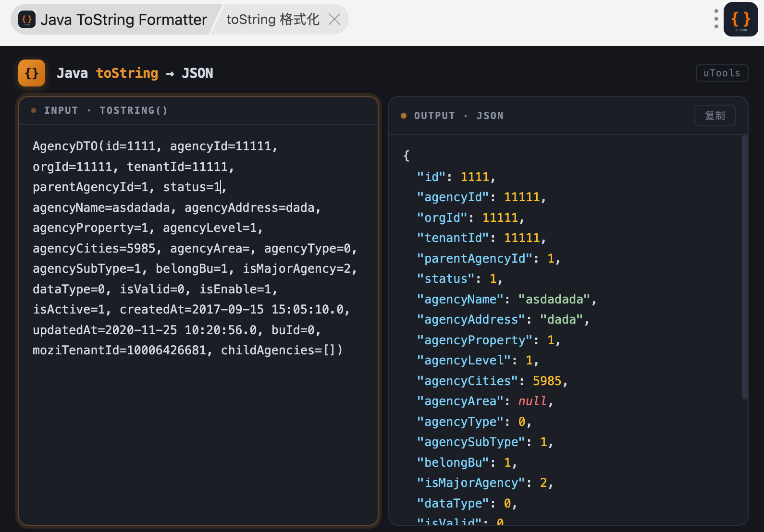Select the toString 格式化 tab label
The width and height of the screenshot is (764, 532).
273,19
